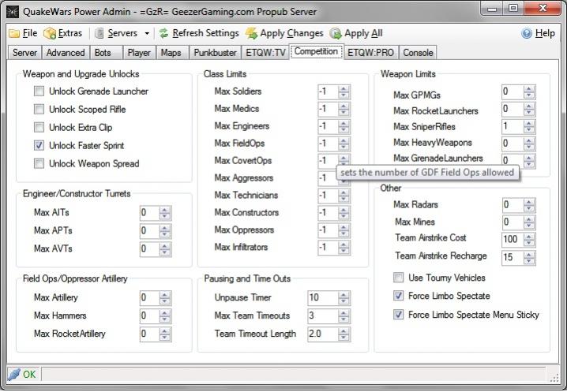Expand the Servers dropdown arrow

(x=146, y=33)
